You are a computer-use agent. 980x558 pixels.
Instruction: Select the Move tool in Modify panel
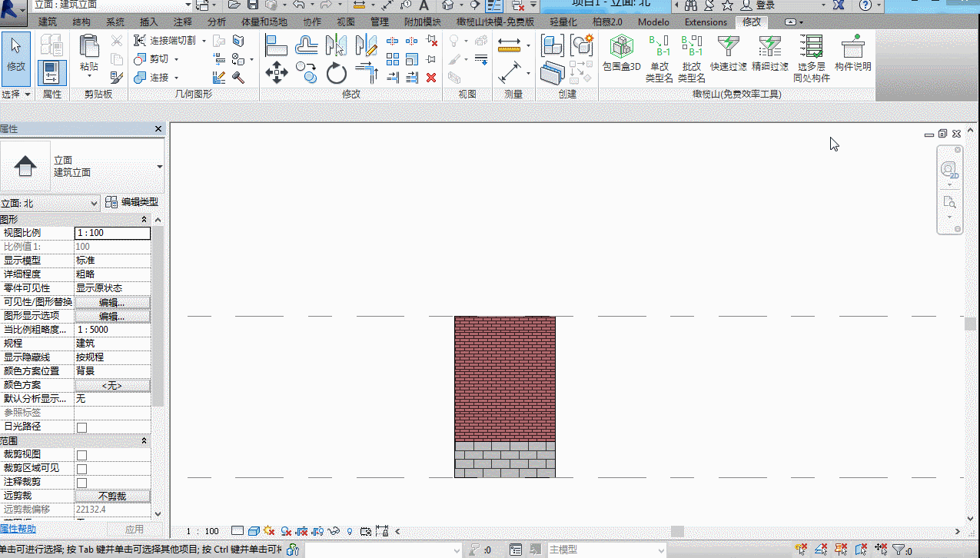coord(277,73)
